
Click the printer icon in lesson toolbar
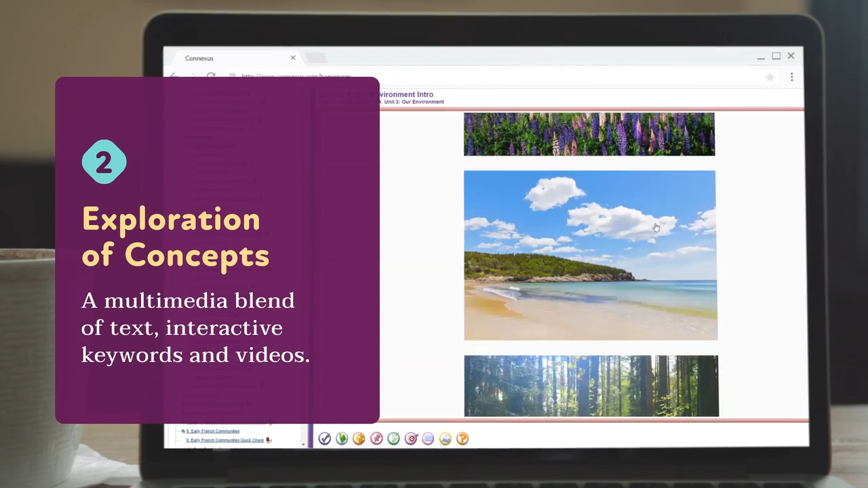pos(445,439)
